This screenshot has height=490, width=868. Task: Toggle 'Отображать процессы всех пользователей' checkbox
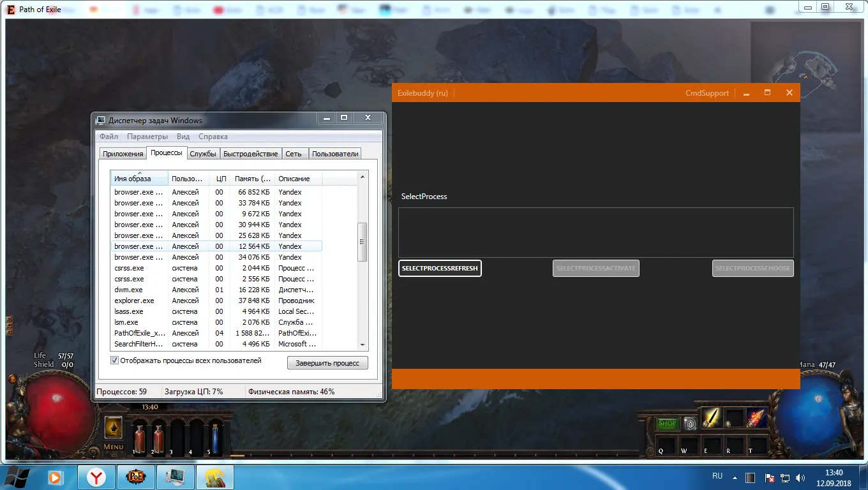coord(115,360)
